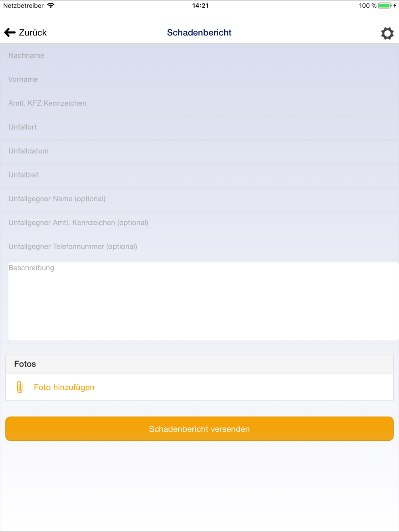Focus Unfallgegner Amtl. Kennzeichen field
Screen dimensions: 399x532
(199, 223)
